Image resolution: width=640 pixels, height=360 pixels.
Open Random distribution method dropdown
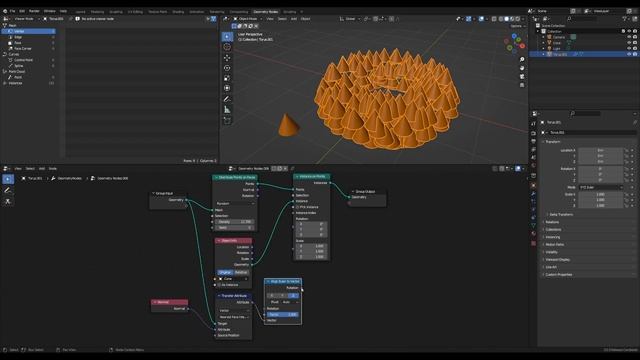(x=235, y=203)
